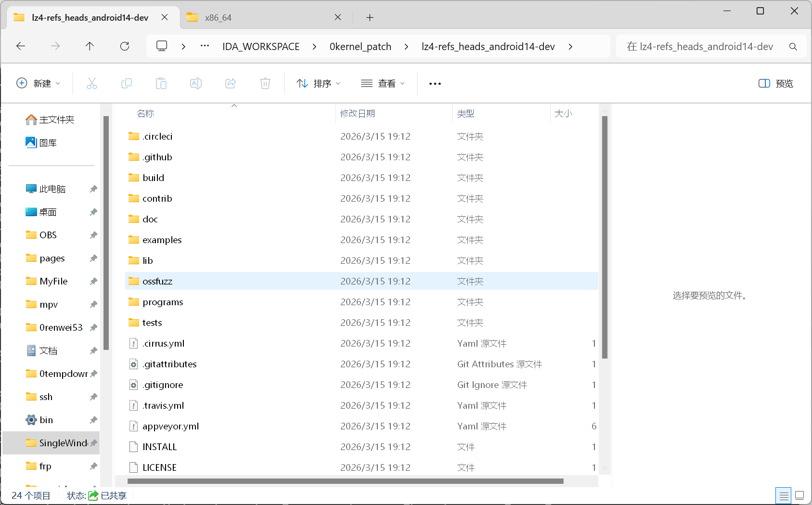Click the Share icon in toolbar

(231, 84)
